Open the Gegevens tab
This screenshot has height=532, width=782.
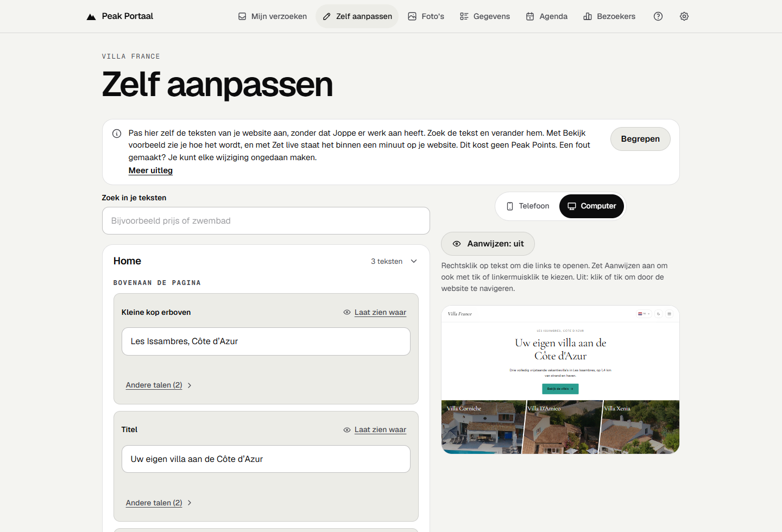tap(485, 16)
